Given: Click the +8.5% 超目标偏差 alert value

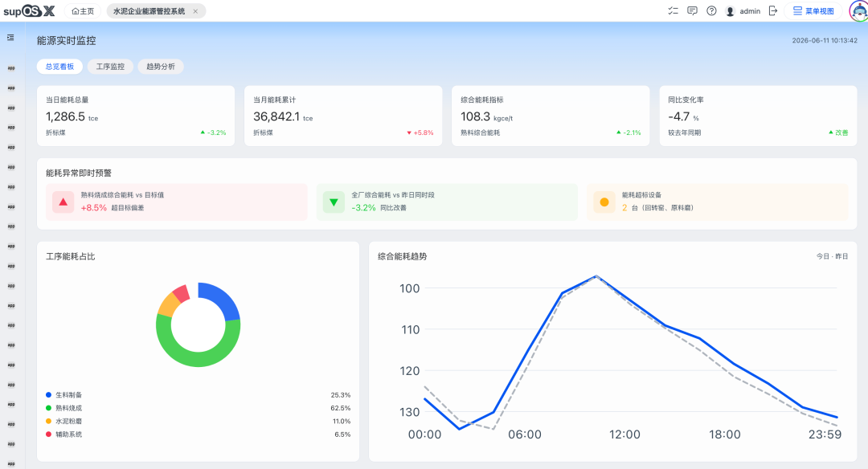Looking at the screenshot, I should (113, 208).
